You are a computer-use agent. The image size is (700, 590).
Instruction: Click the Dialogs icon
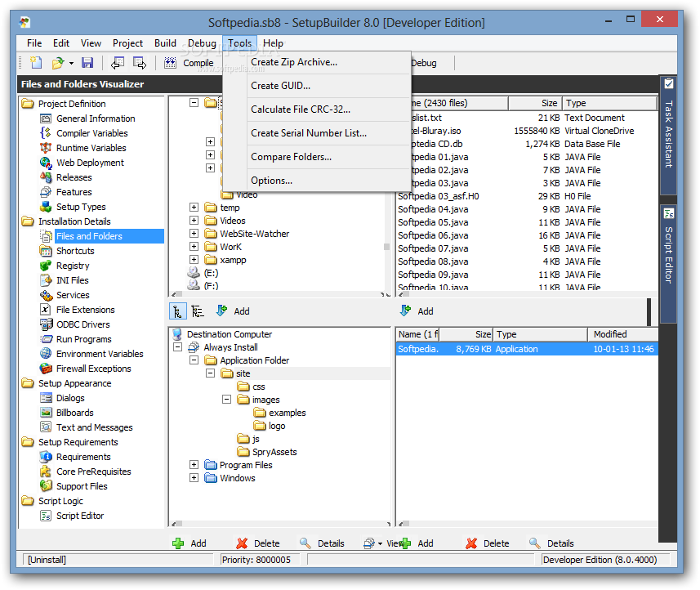(46, 398)
